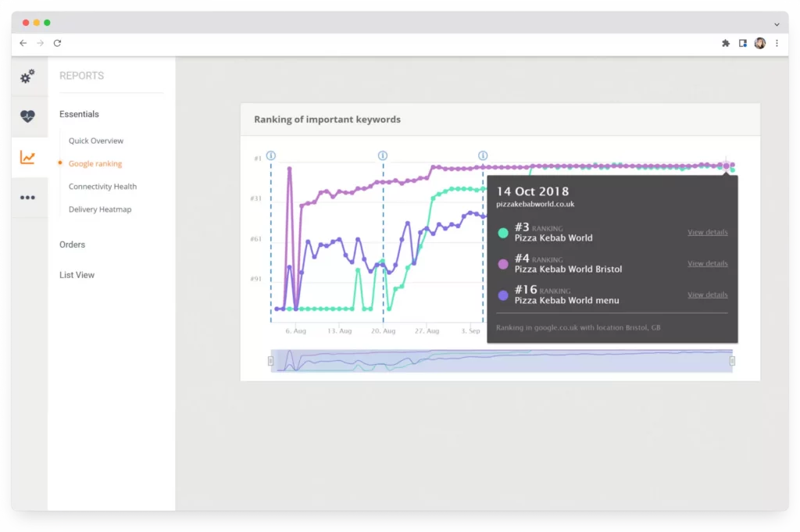Click the '#91' axis label

[x=255, y=279]
